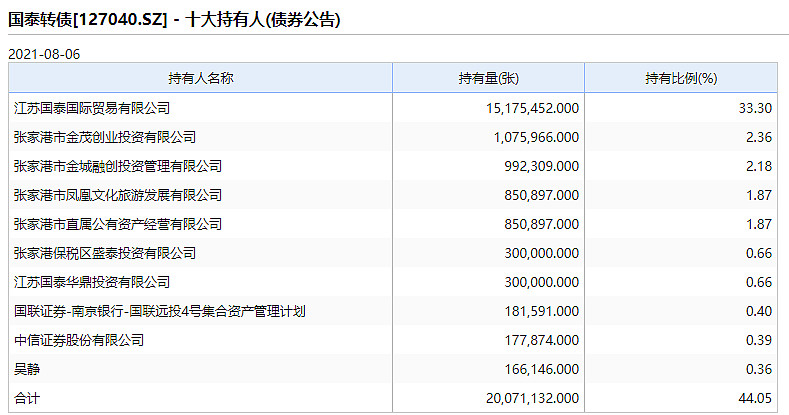Click amount 850,897.000 in 凤凰文化旅游 row

point(541,195)
